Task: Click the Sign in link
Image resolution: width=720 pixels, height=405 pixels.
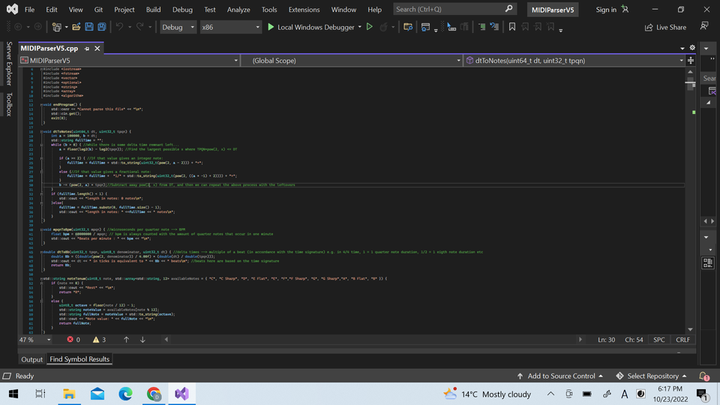Action: (x=606, y=9)
